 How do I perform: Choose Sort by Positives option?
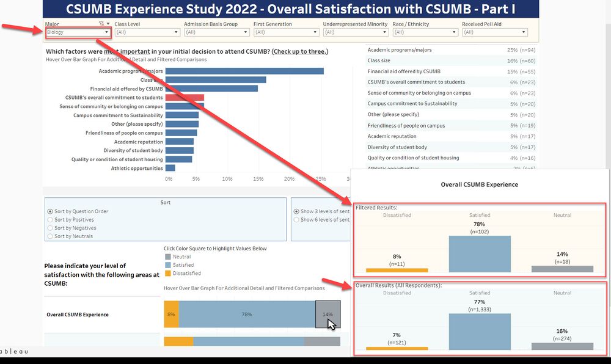click(x=50, y=219)
